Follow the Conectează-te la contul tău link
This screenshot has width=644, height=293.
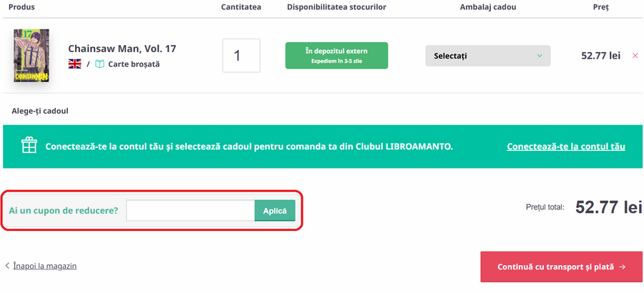tap(565, 146)
